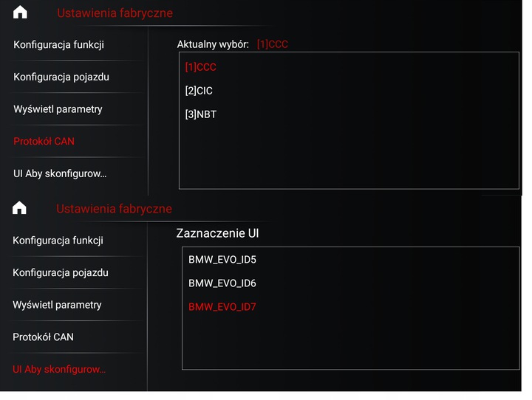Pick the [3]NBT protocol entry

200,114
